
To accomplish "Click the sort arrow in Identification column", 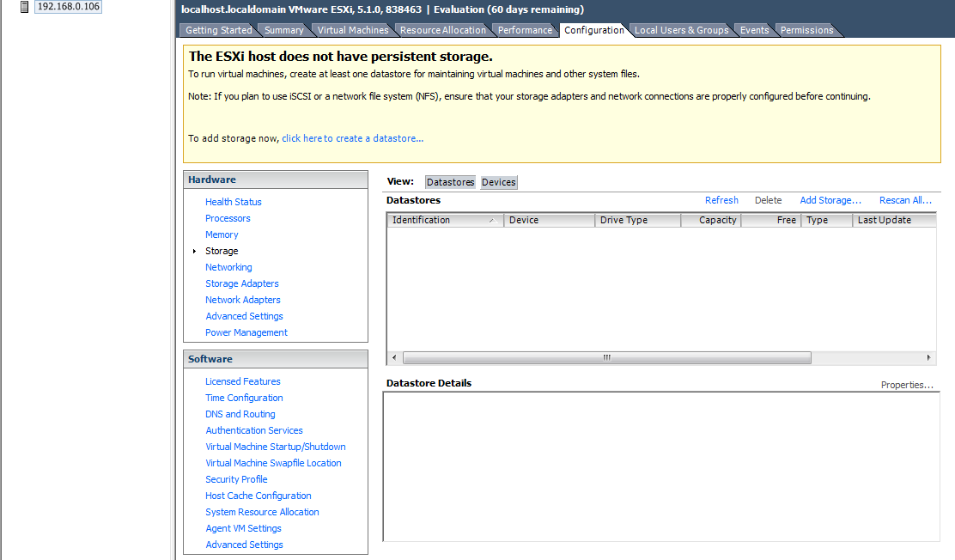I will pyautogui.click(x=492, y=220).
